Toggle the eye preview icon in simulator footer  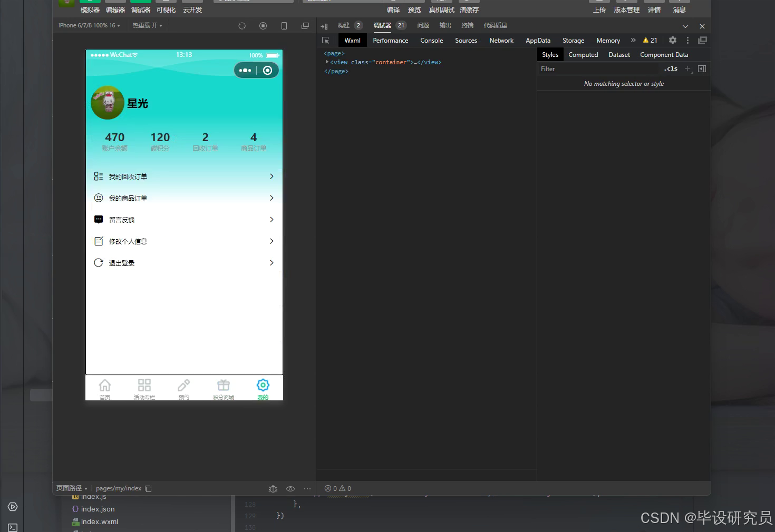(x=290, y=489)
